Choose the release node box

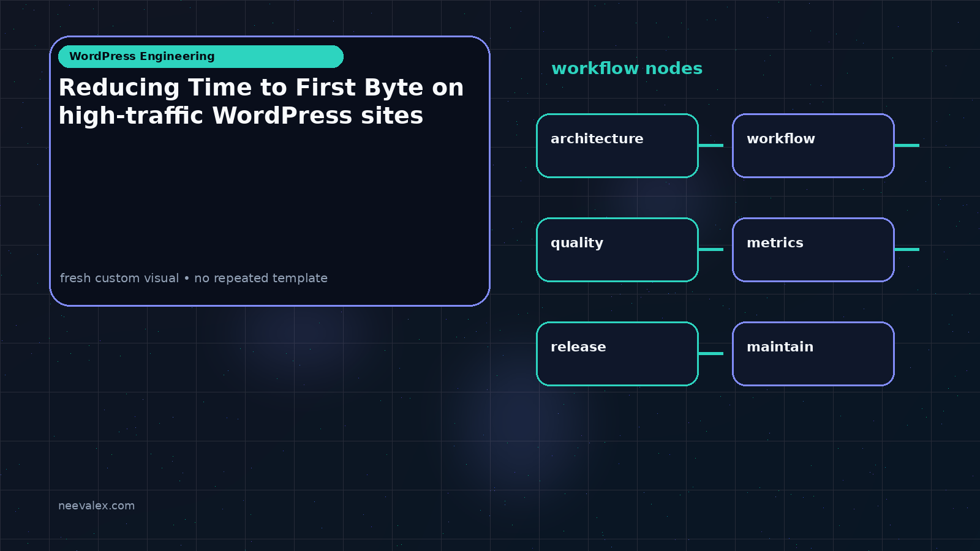click(x=617, y=354)
